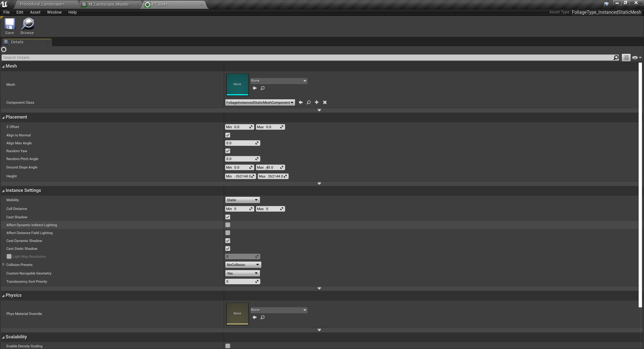Open the property matrix grid icon
Viewport: 644px width, 349px height.
point(626,58)
